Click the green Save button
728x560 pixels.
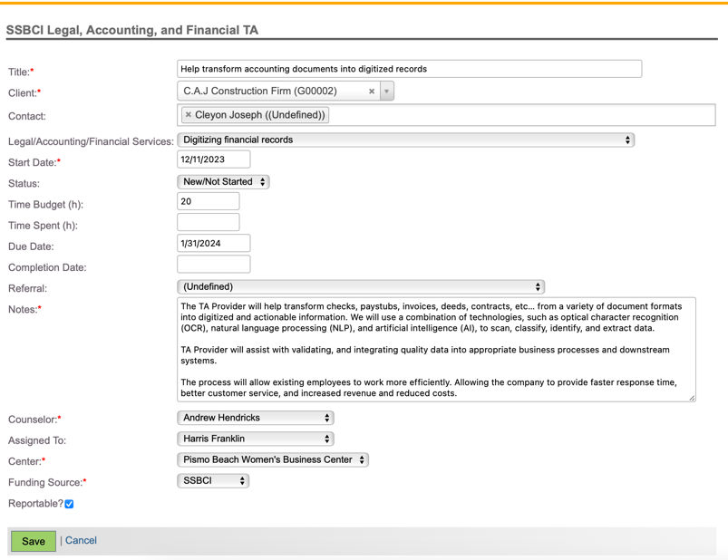click(34, 541)
